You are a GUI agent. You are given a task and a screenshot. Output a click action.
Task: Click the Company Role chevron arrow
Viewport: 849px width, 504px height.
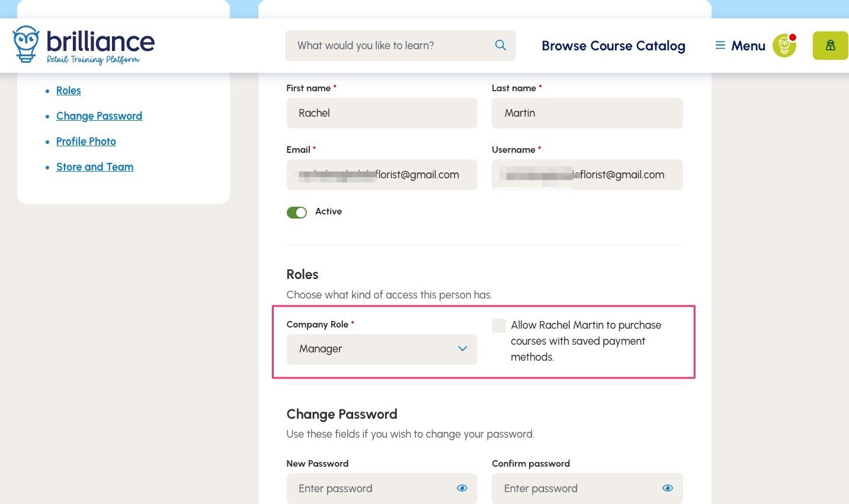pyautogui.click(x=463, y=349)
